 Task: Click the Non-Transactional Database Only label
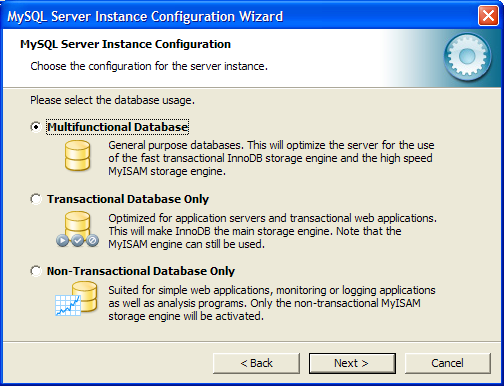pyautogui.click(x=141, y=271)
